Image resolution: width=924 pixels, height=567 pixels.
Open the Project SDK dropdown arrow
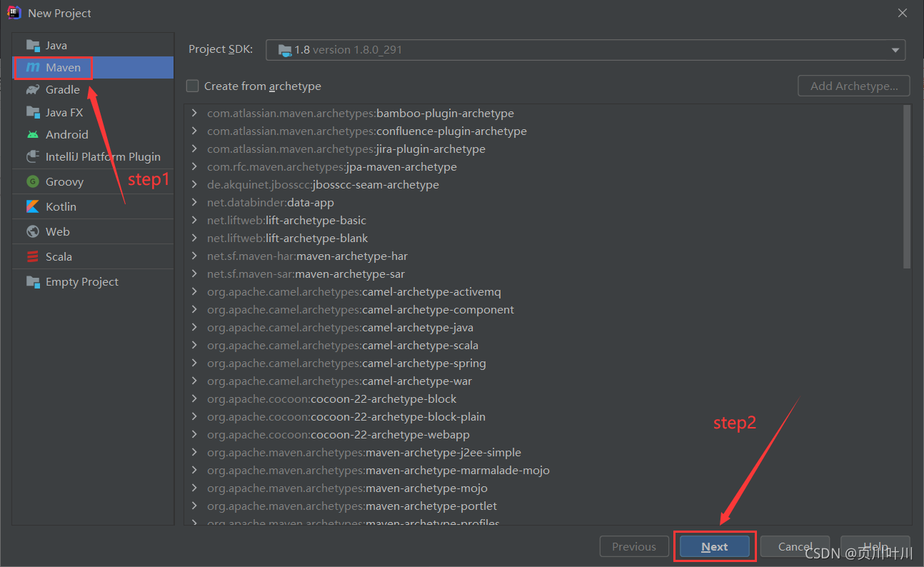click(895, 50)
